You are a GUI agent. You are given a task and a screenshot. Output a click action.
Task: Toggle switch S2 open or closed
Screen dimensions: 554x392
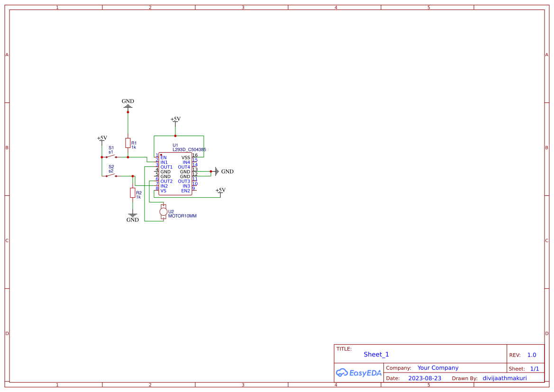pyautogui.click(x=112, y=176)
